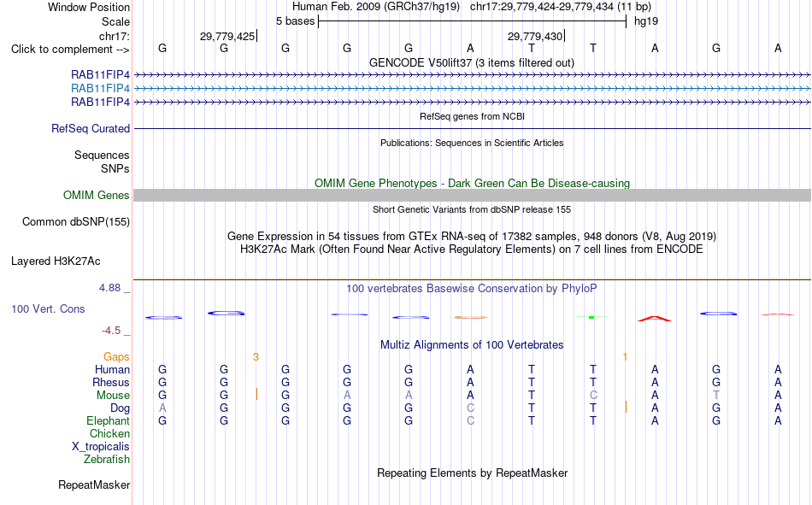Open 'Multiz Alignments of 100 Vertebrates' title
812x505 pixels.
pos(472,345)
